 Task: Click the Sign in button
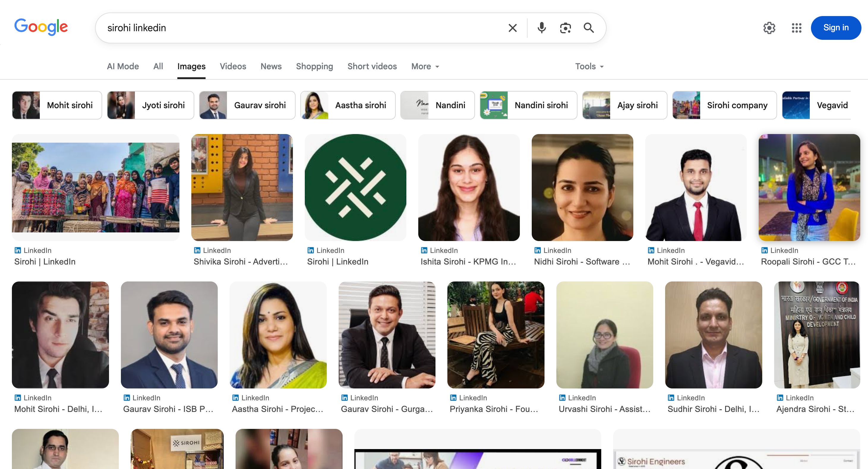836,28
